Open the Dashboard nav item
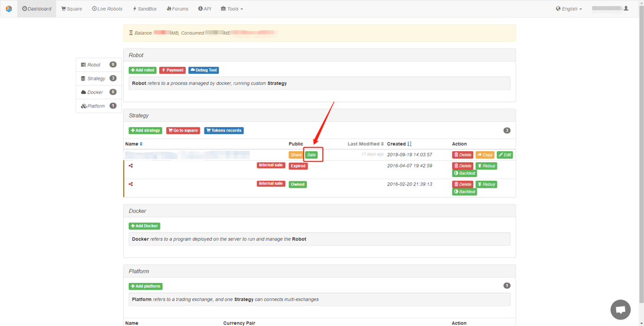The image size is (644, 326). 37,9
